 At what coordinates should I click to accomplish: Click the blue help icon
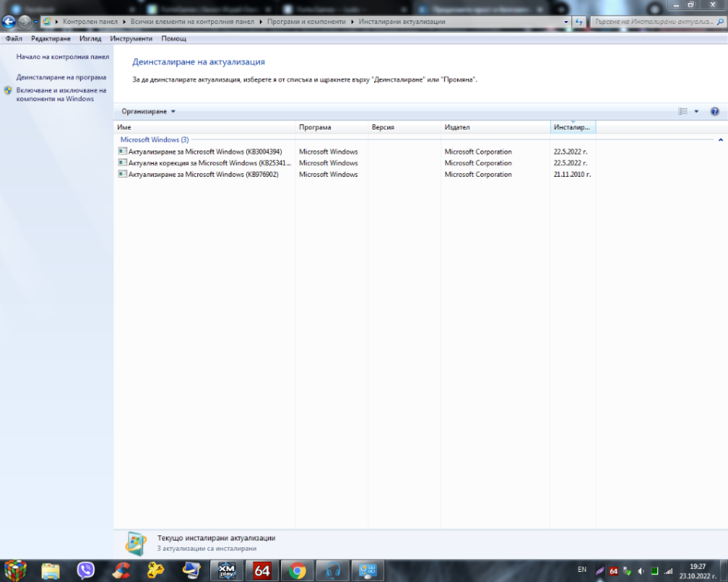click(x=715, y=112)
